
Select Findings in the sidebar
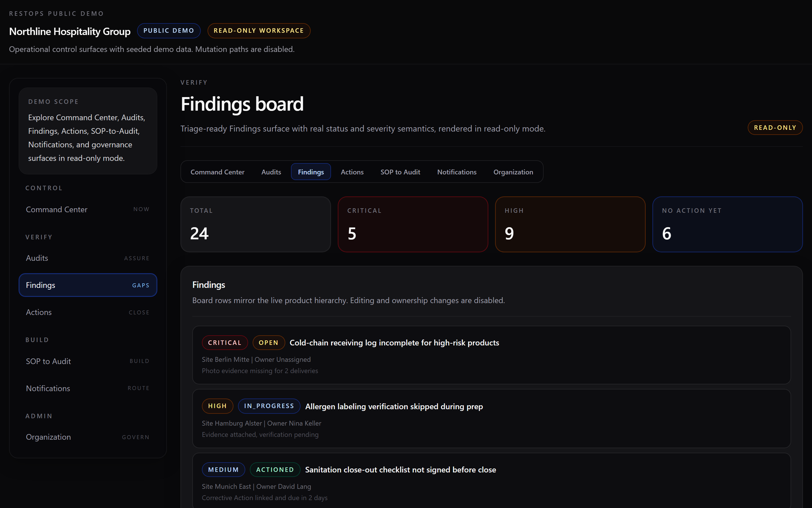tap(88, 285)
